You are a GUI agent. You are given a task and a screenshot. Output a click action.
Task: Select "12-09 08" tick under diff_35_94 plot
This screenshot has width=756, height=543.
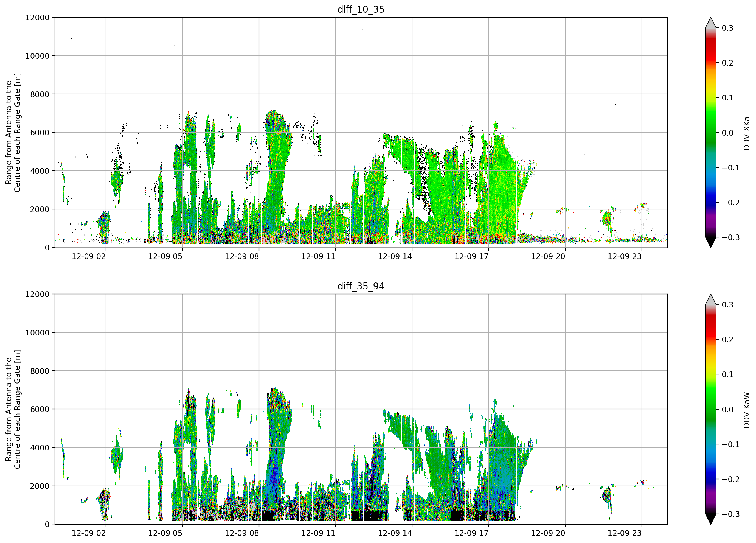242,533
